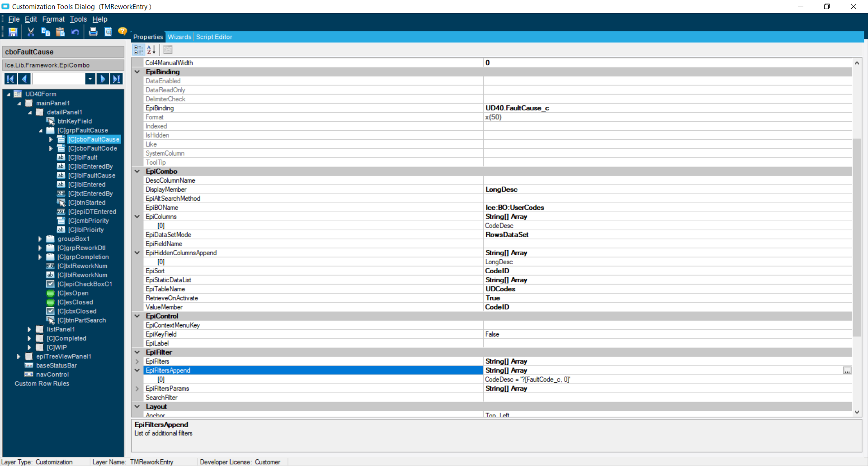Click the EpiBOName value Ice:BO:UserCodes
This screenshot has height=466, width=868.
pyautogui.click(x=514, y=207)
